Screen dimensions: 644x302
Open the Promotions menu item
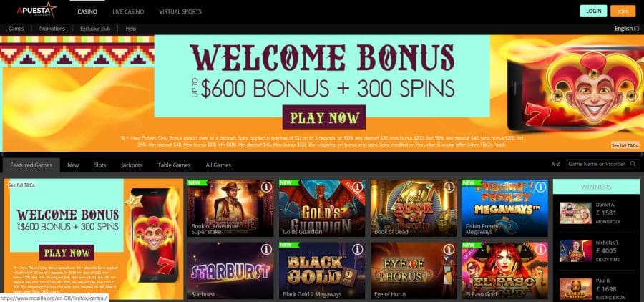52,29
